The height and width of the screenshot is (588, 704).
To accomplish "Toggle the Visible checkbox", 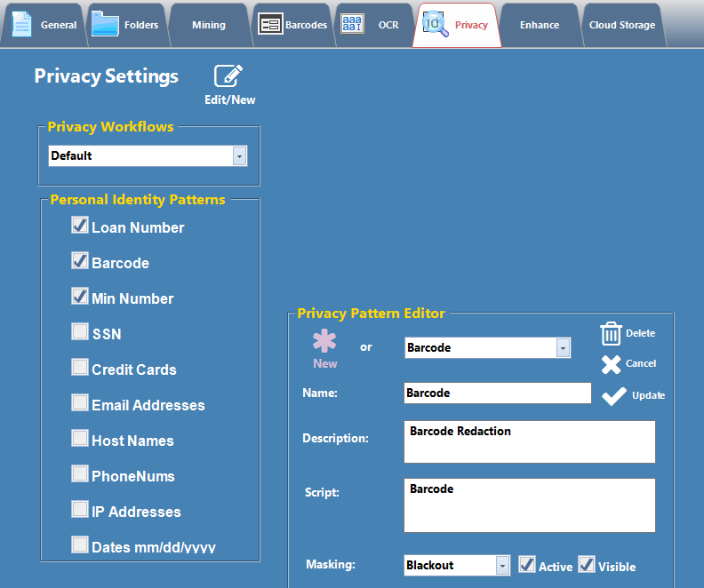I will point(587,564).
